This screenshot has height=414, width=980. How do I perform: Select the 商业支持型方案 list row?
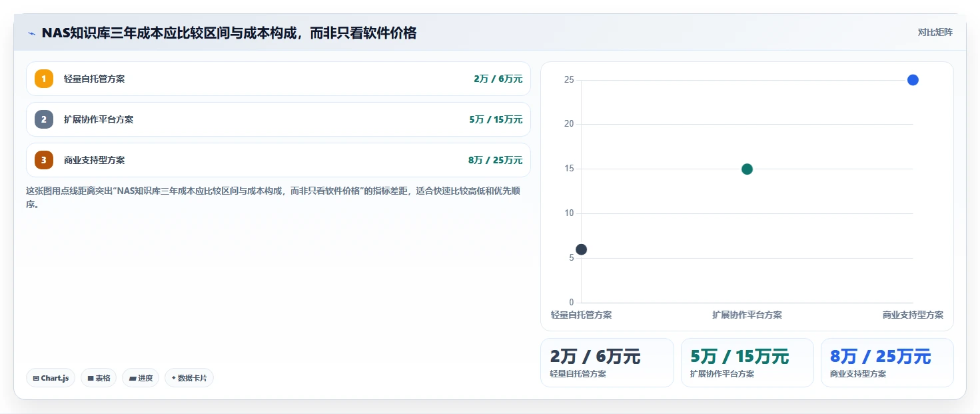(x=278, y=160)
